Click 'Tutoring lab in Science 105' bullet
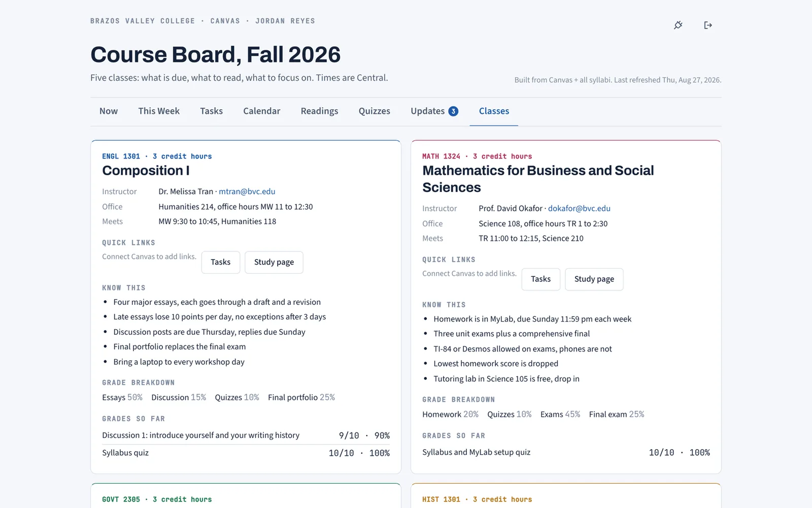Viewport: 812px width, 508px height. [506, 378]
